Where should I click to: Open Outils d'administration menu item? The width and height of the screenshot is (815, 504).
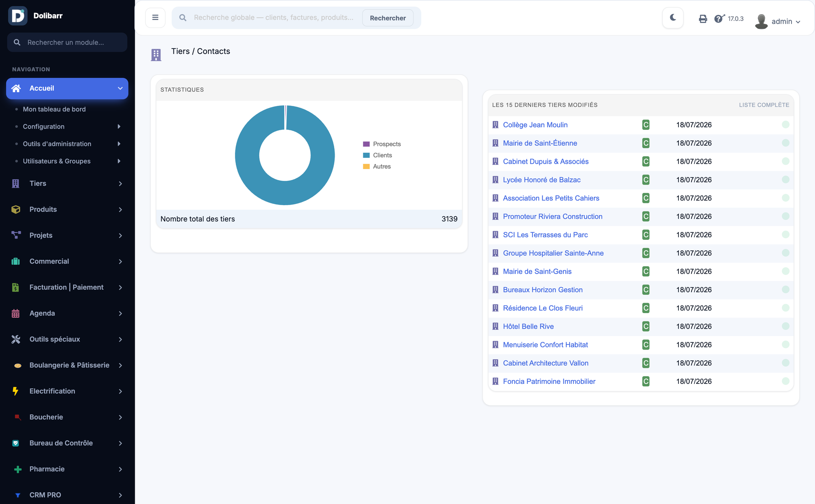point(57,144)
